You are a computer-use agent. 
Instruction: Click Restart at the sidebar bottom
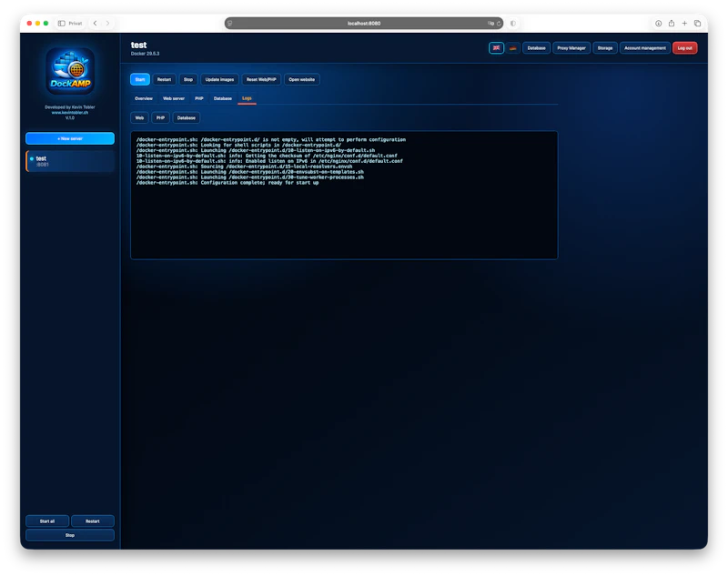point(93,521)
